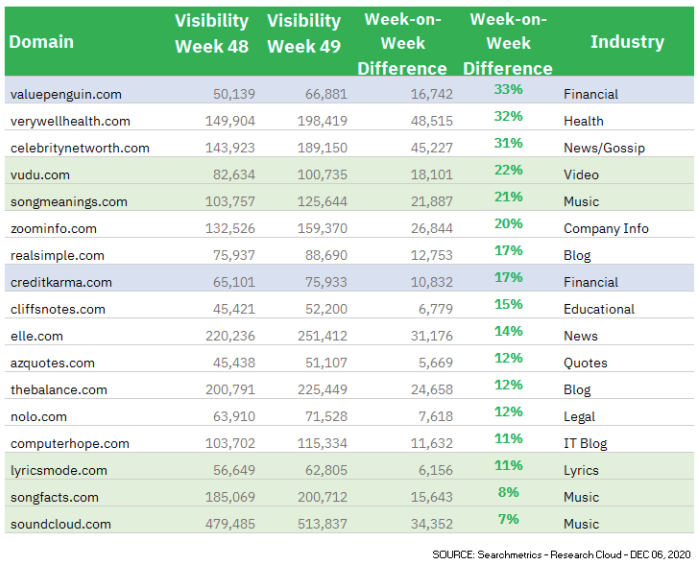Click the Industry column header
The width and height of the screenshot is (699, 570).
[627, 41]
